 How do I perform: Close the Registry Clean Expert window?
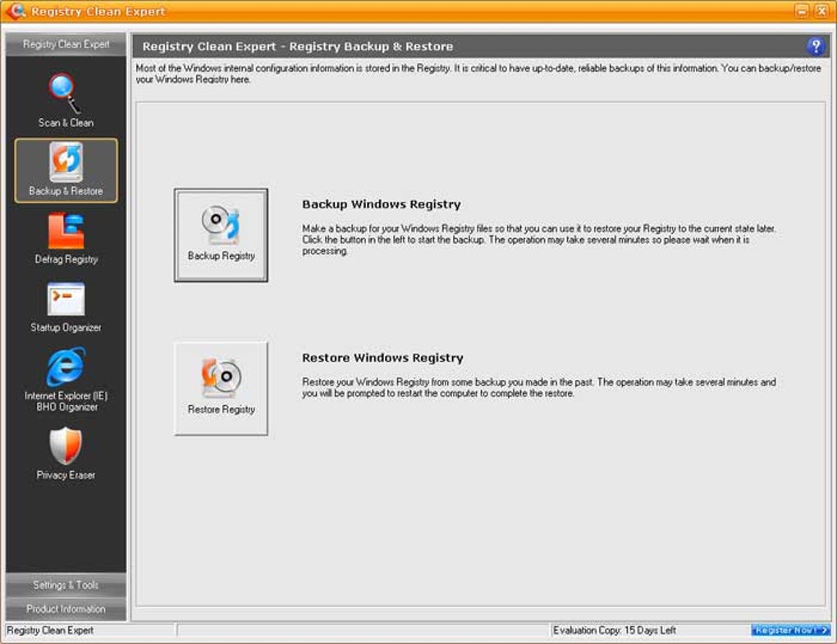[821, 11]
